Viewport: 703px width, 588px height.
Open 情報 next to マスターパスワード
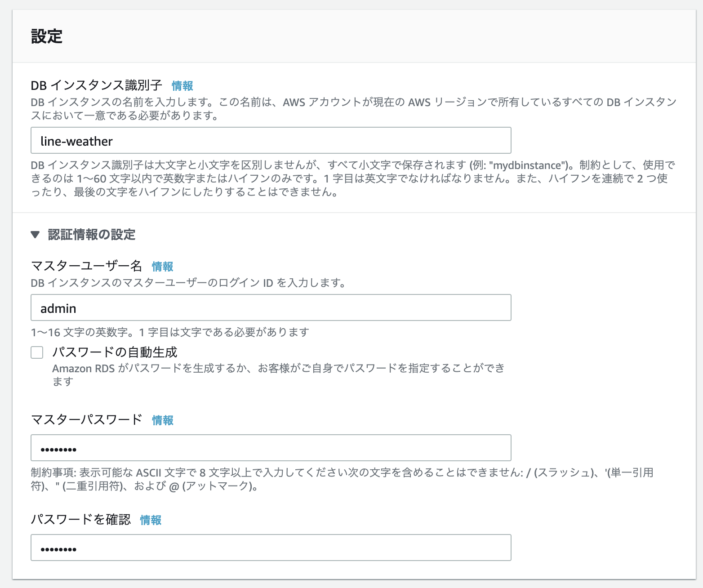click(162, 420)
